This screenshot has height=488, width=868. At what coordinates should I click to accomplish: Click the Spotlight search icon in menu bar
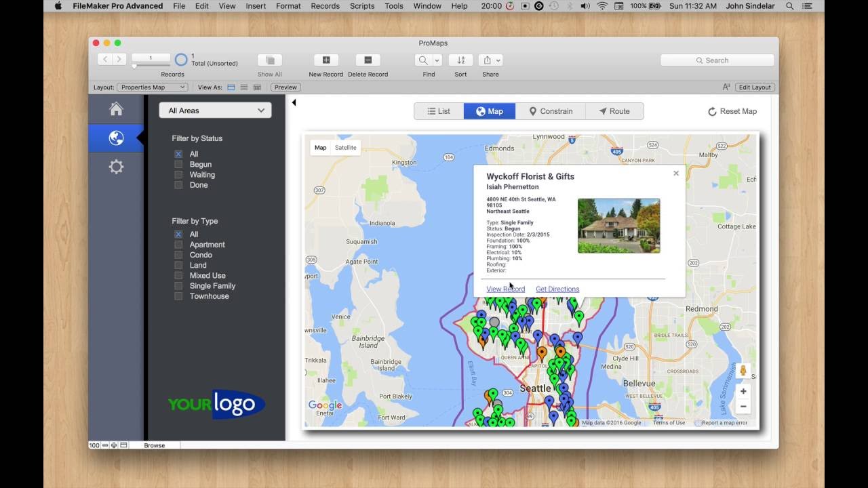point(789,6)
